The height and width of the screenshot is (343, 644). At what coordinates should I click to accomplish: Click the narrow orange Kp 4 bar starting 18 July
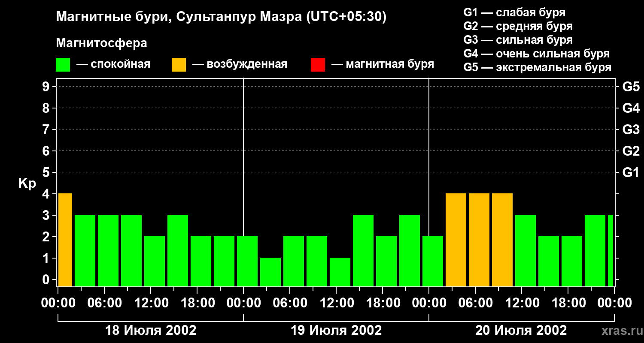pos(65,240)
